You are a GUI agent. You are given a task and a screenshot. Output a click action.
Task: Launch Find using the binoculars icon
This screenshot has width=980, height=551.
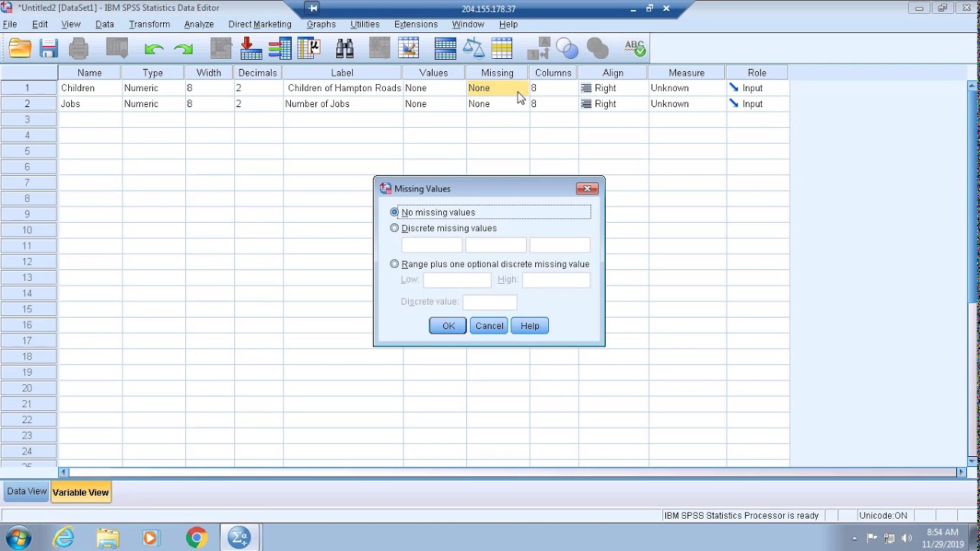[345, 49]
